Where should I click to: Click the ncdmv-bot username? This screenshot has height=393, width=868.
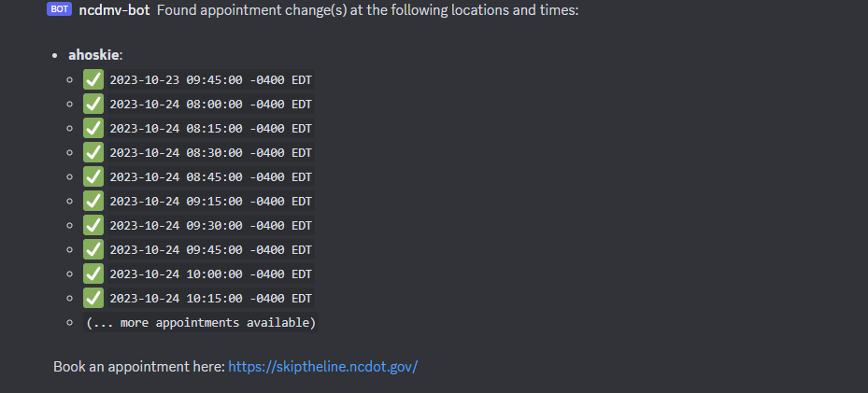point(115,10)
